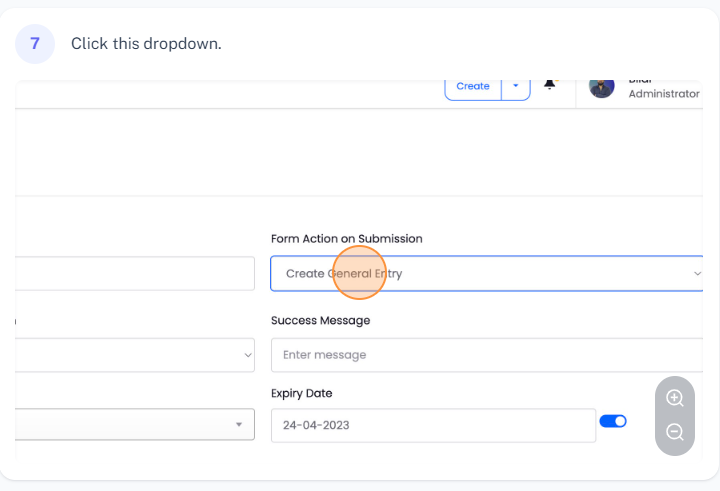Image resolution: width=720 pixels, height=491 pixels.
Task: Toggle the Expiry Date switch
Action: [612, 421]
